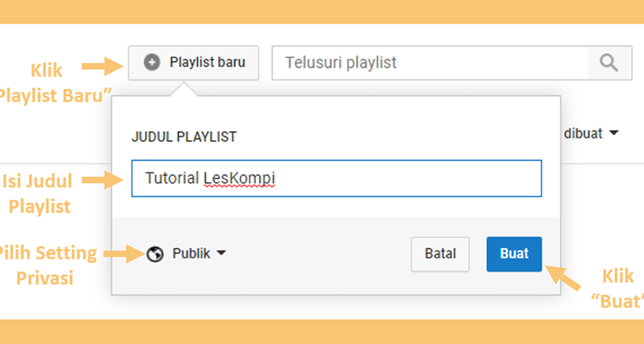
Task: Click the underlined word LesKompi
Action: [x=239, y=178]
